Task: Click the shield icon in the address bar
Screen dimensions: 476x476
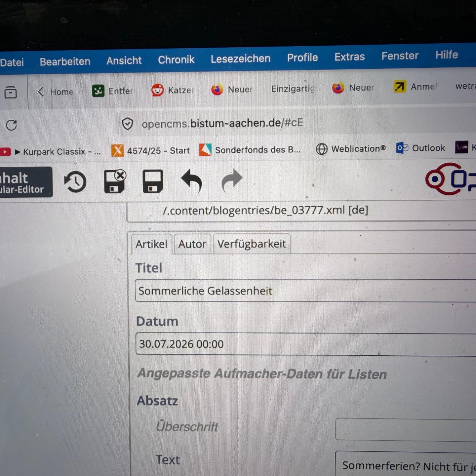Action: 127,124
